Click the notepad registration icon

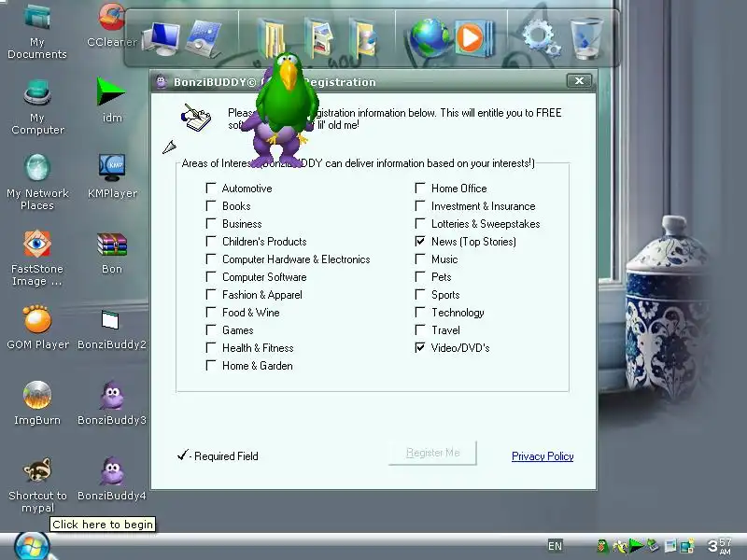click(196, 118)
